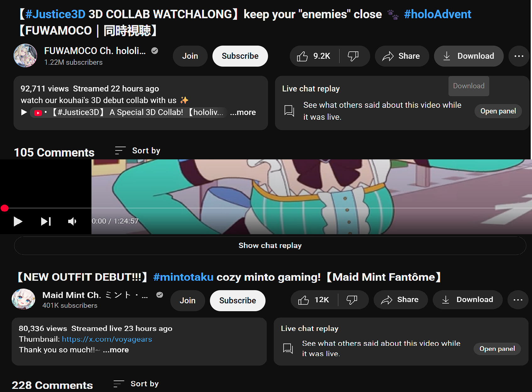The width and height of the screenshot is (532, 392).
Task: Click the red progress bar scrubber
Action: 4,208
